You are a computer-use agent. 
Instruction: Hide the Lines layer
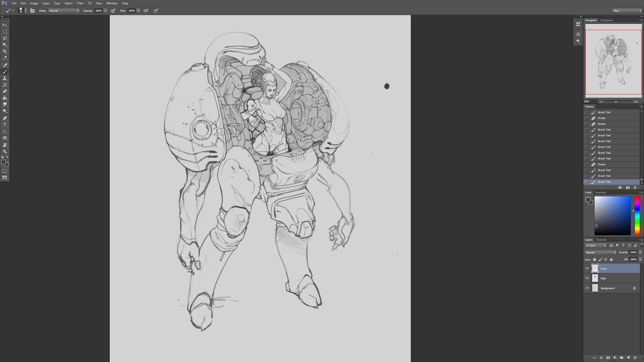(x=587, y=268)
